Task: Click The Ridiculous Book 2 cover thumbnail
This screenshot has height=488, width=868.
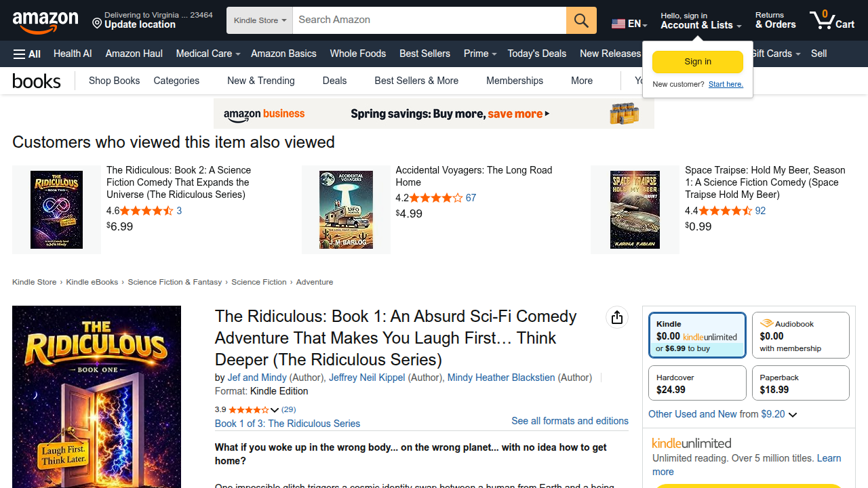Action: point(56,209)
